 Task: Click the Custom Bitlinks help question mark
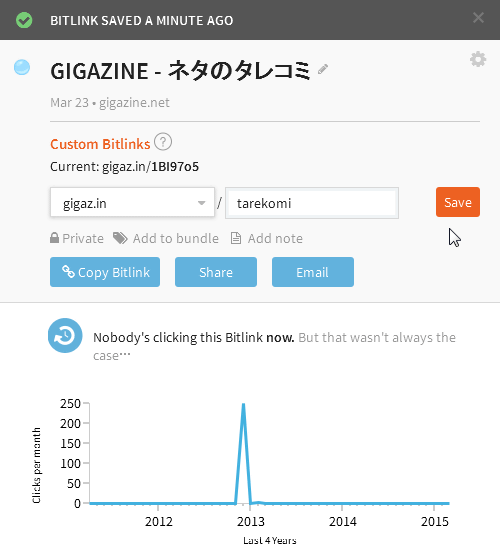(163, 142)
